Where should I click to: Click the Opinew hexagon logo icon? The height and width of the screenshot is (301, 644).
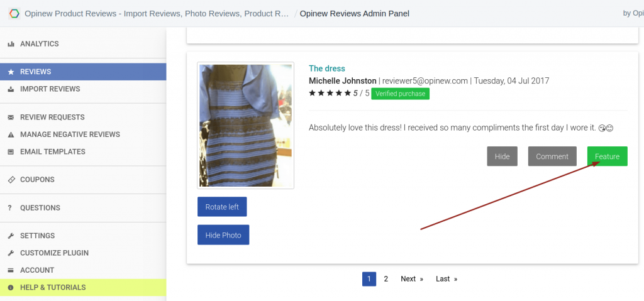tap(14, 14)
